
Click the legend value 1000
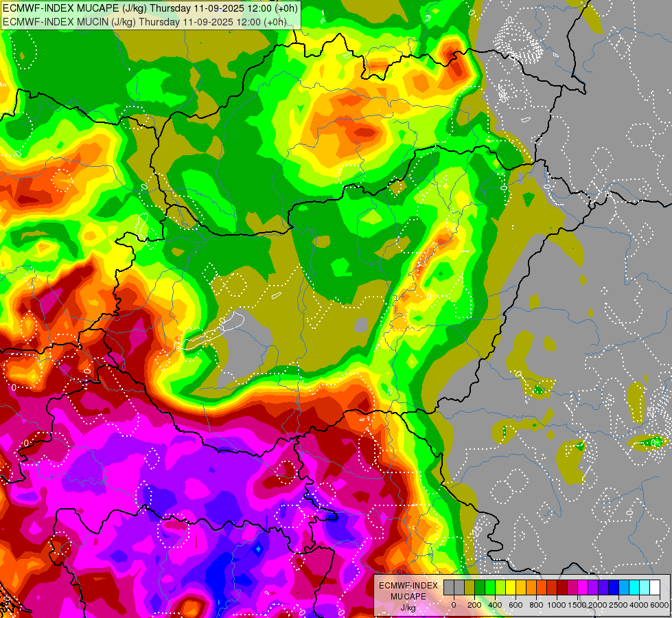(557, 605)
